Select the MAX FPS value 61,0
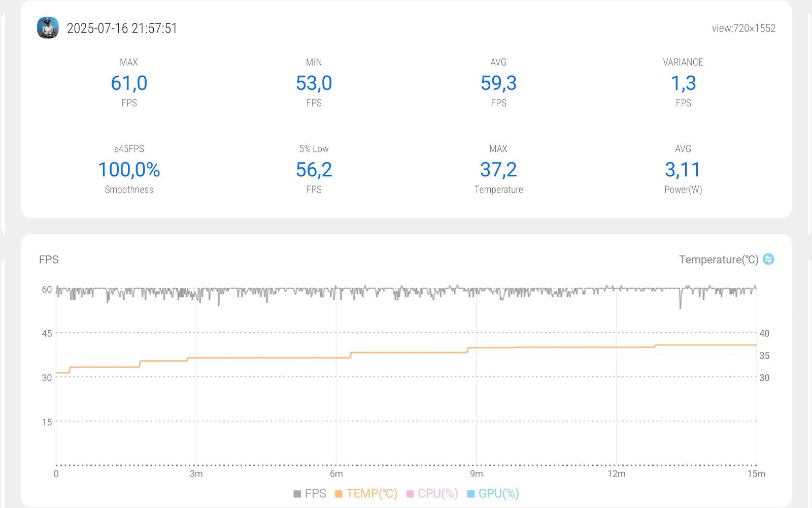Viewport: 812px width, 508px height. (129, 83)
